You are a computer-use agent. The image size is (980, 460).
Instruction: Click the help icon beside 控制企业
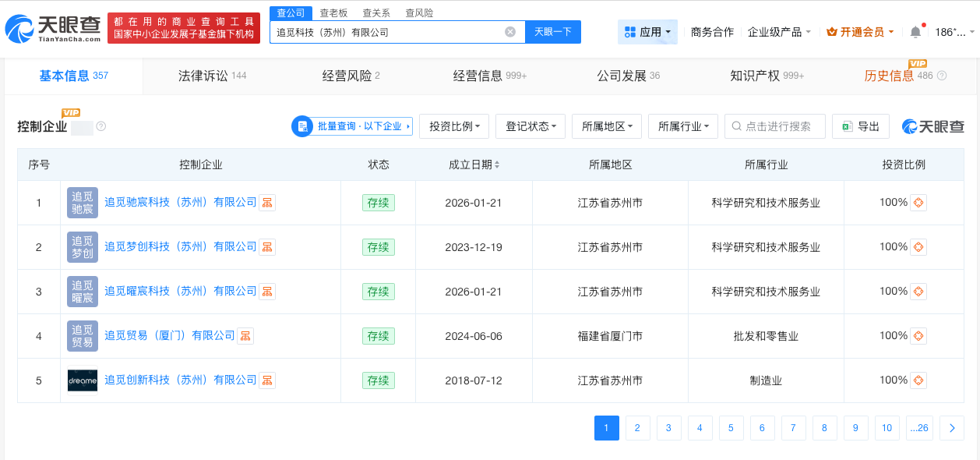[101, 126]
